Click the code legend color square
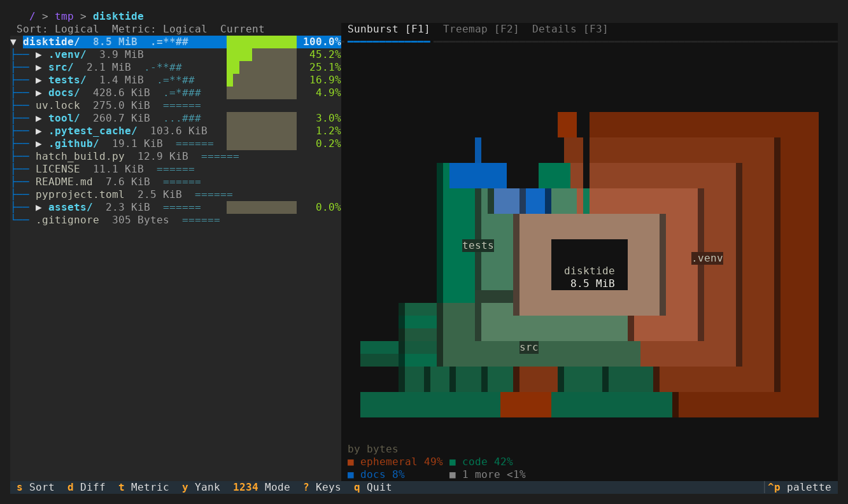The height and width of the screenshot is (504, 848). (453, 462)
